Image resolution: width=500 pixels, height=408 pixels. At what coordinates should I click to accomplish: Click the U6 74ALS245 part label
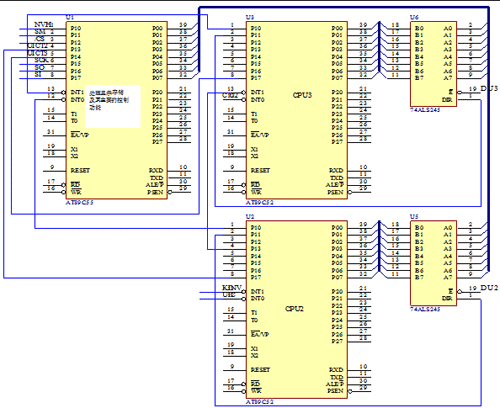(425, 110)
